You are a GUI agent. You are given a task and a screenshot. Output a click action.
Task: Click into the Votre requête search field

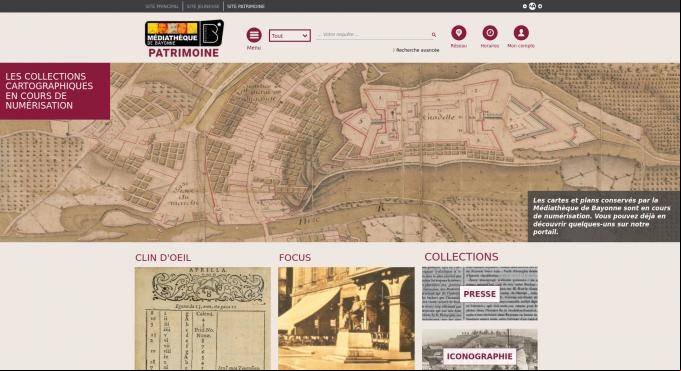point(374,35)
